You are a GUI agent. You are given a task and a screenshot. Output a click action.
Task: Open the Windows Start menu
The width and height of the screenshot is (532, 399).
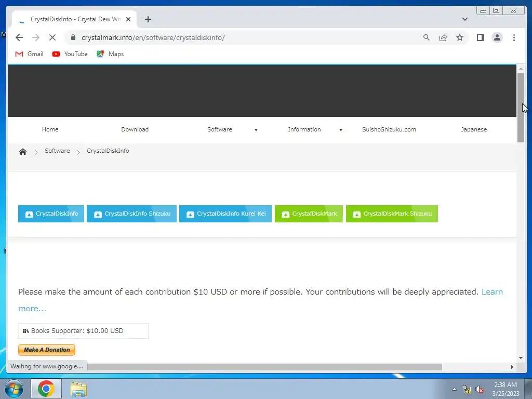pyautogui.click(x=14, y=389)
